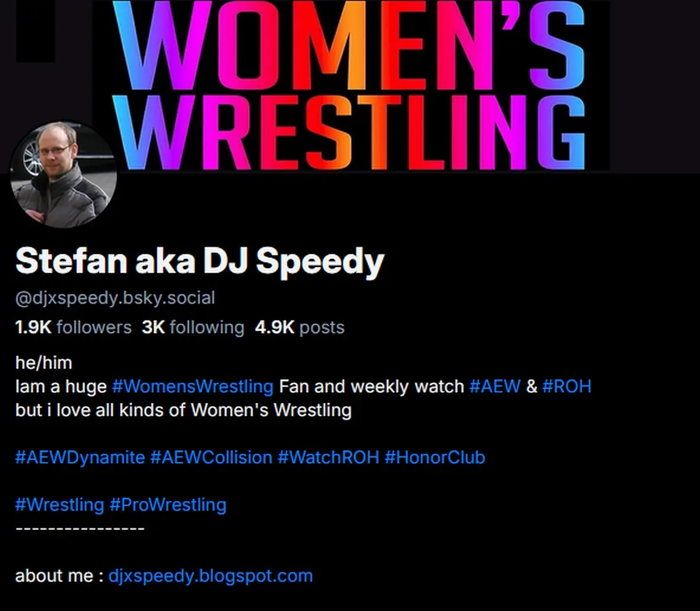Open the #ROH hashtag
This screenshot has height=611, width=700.
(x=566, y=386)
